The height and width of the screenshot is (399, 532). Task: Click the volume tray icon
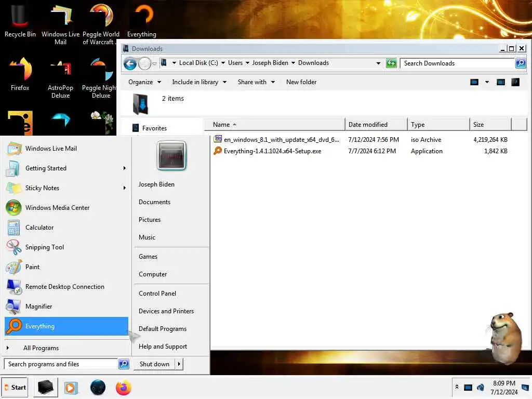point(481,387)
